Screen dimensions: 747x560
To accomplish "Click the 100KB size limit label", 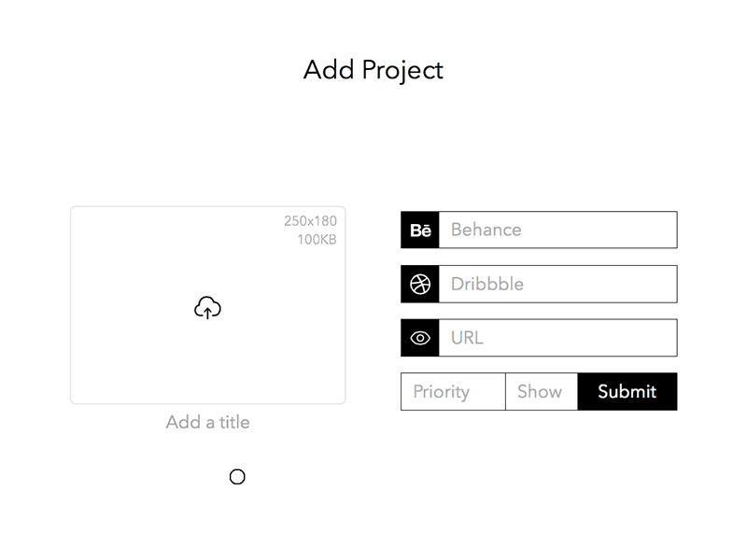I will tap(318, 239).
